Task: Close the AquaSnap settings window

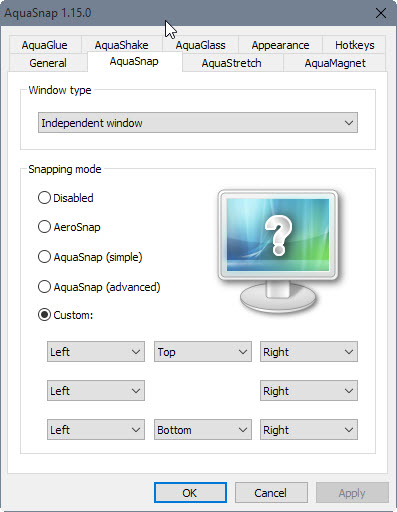Action: (381, 13)
